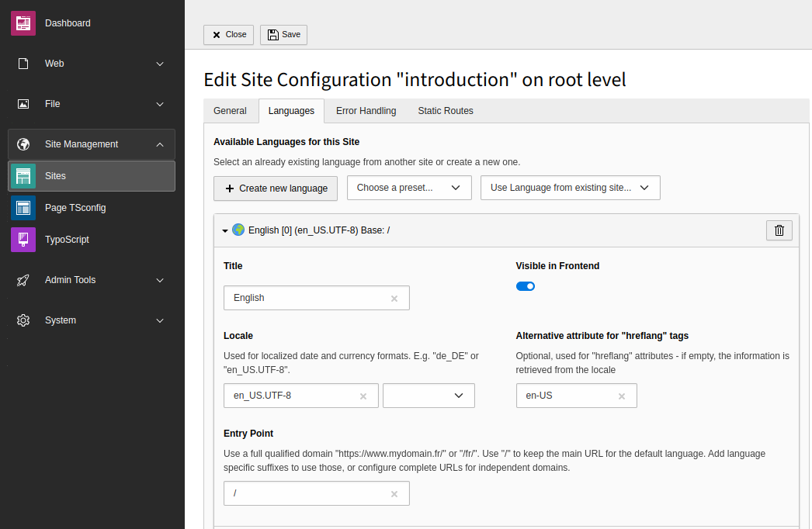Switch to the Error Handling tab
Viewport: 812px width, 529px height.
tap(366, 111)
